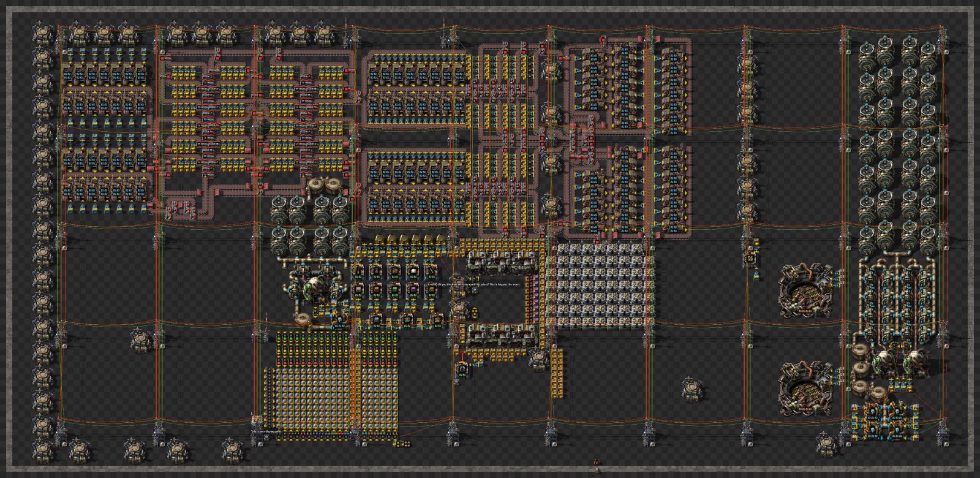Select rightmost recycler in the lower recycler row
Screen dimensions: 980x478
(527, 336)
